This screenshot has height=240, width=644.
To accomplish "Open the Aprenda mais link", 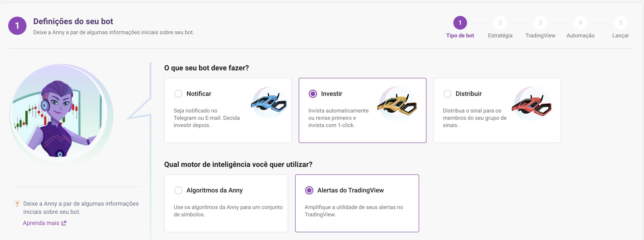I will (x=41, y=223).
